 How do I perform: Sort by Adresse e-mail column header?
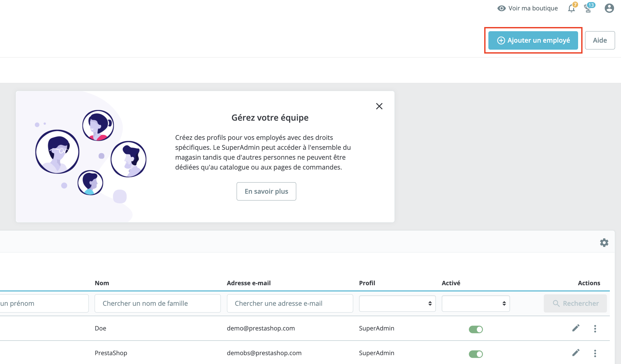coord(249,283)
